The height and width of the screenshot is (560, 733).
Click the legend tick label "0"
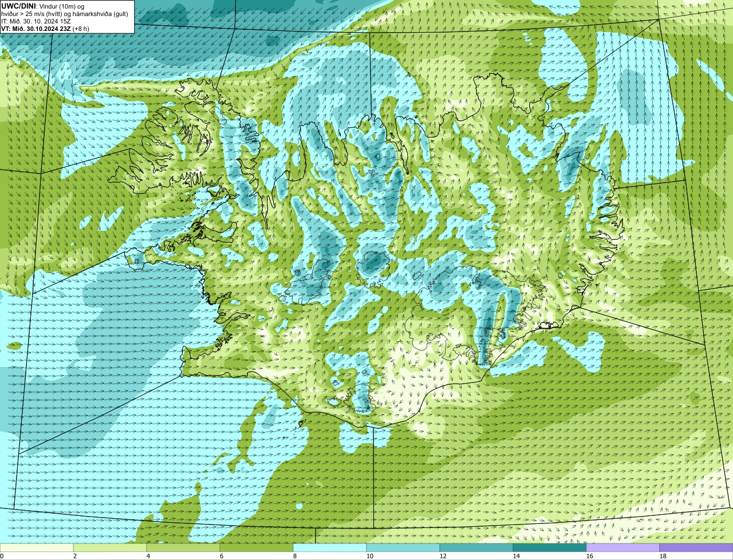(x=2, y=556)
